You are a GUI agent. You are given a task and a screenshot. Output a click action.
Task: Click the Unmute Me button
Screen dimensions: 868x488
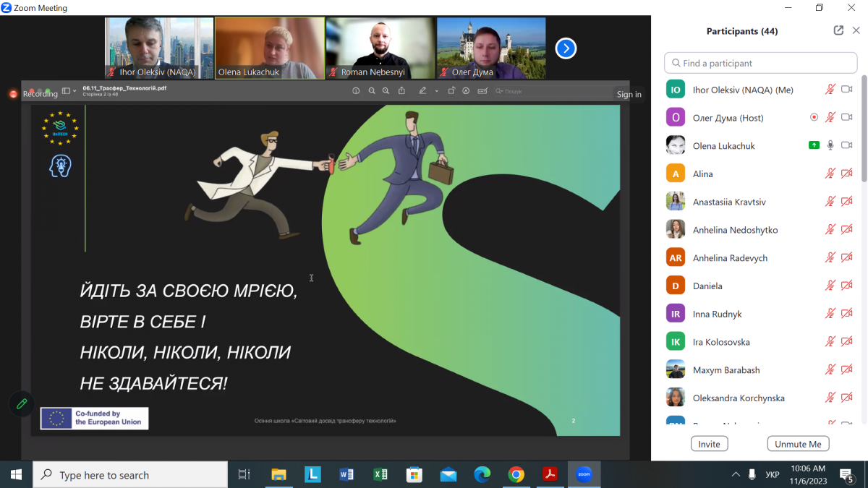(798, 444)
